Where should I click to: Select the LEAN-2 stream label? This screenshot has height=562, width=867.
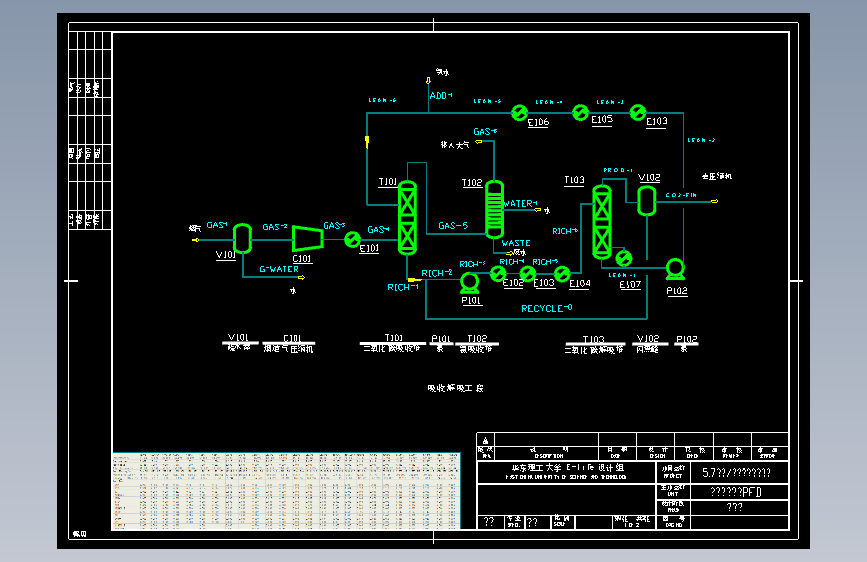pos(701,140)
